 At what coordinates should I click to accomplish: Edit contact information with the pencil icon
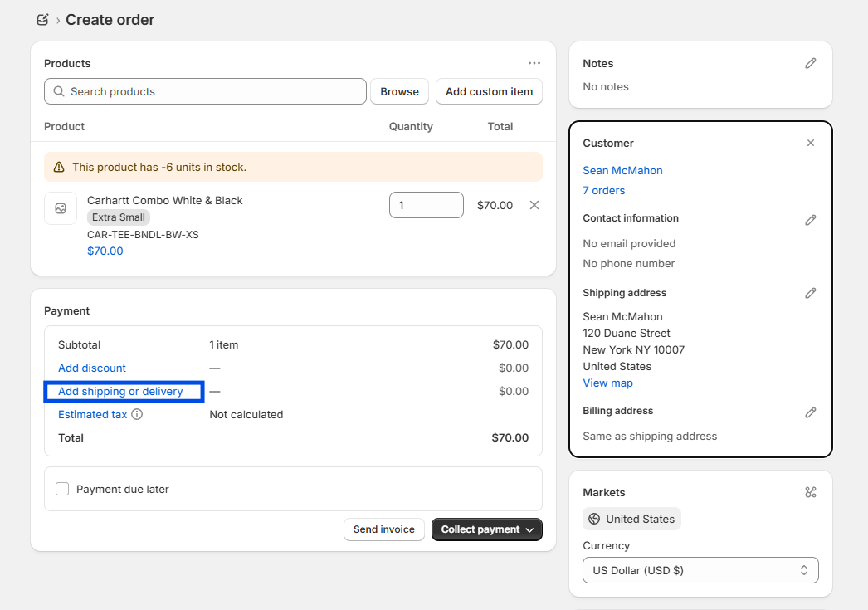click(x=811, y=220)
